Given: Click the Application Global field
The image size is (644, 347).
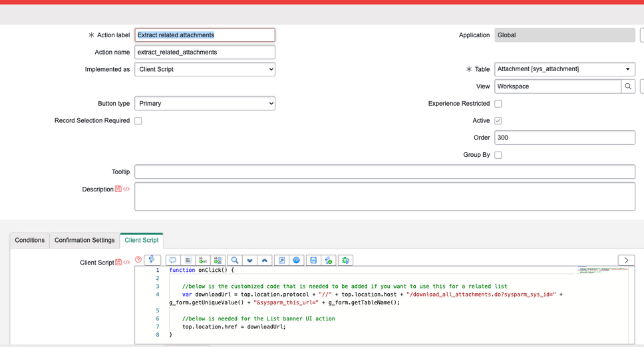Looking at the screenshot, I should [x=565, y=35].
